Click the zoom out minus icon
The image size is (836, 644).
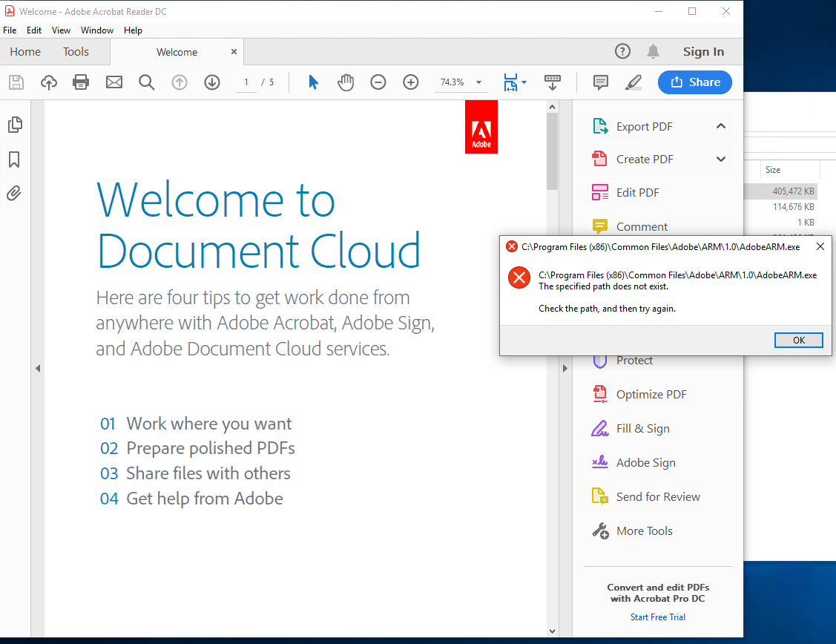pyautogui.click(x=378, y=82)
